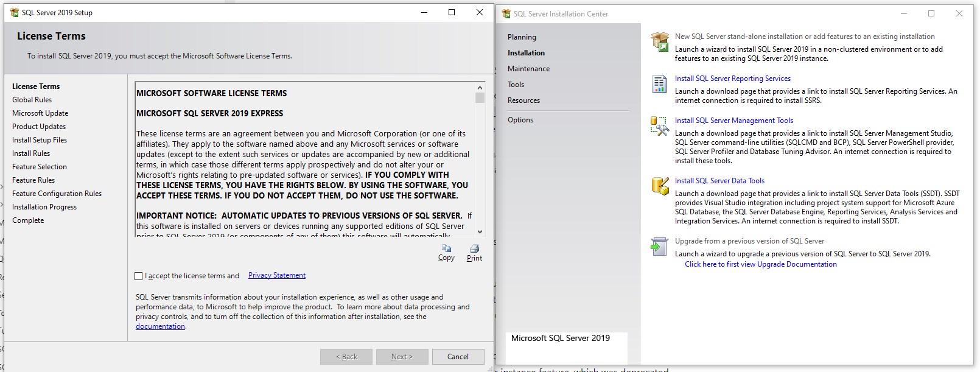Click the upgrade from previous version icon
The height and width of the screenshot is (372, 980).
point(659,247)
